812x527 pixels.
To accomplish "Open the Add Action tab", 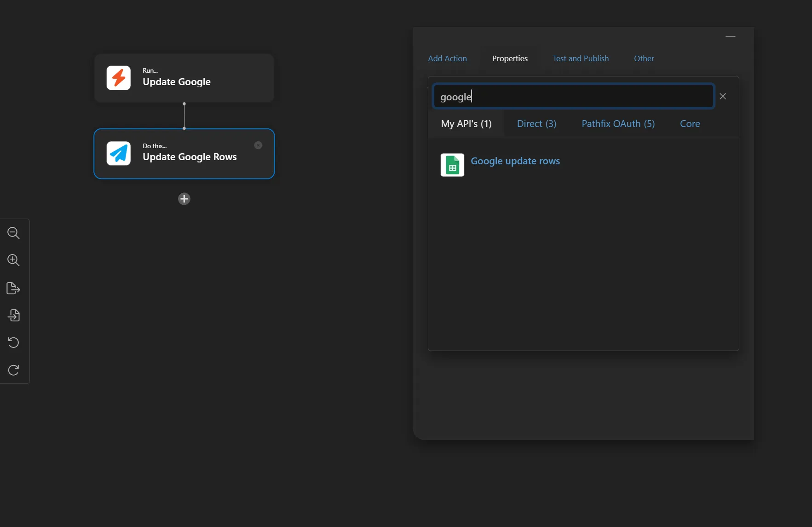I will [x=447, y=58].
